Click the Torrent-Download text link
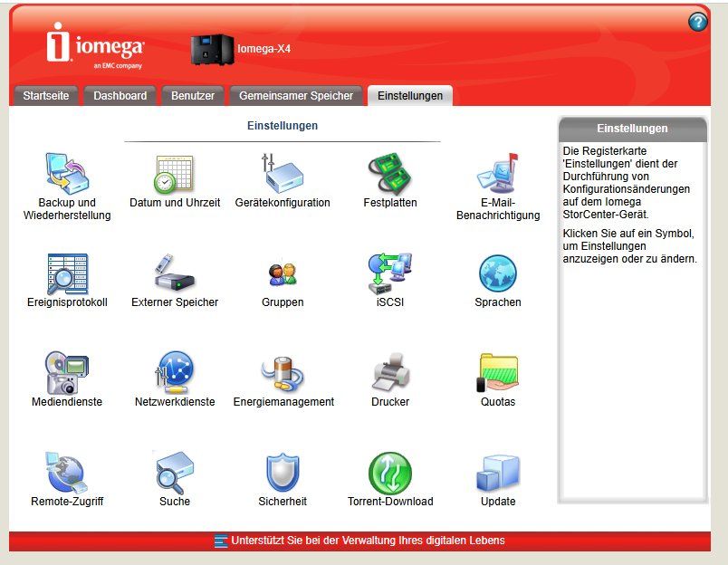Image resolution: width=728 pixels, height=565 pixels. [390, 502]
